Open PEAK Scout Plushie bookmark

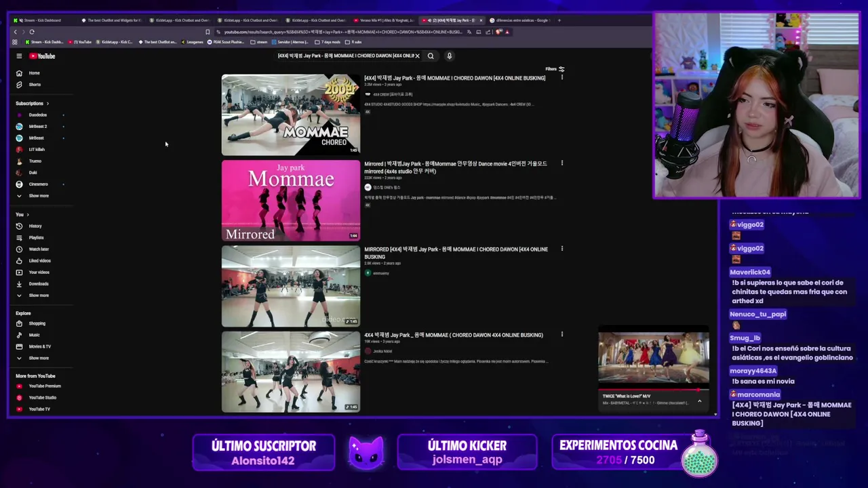click(226, 42)
